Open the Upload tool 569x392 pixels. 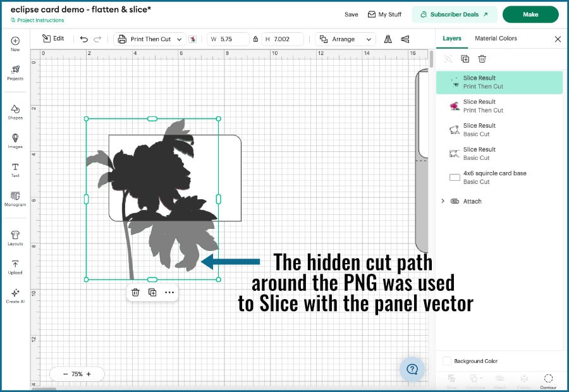(15, 267)
